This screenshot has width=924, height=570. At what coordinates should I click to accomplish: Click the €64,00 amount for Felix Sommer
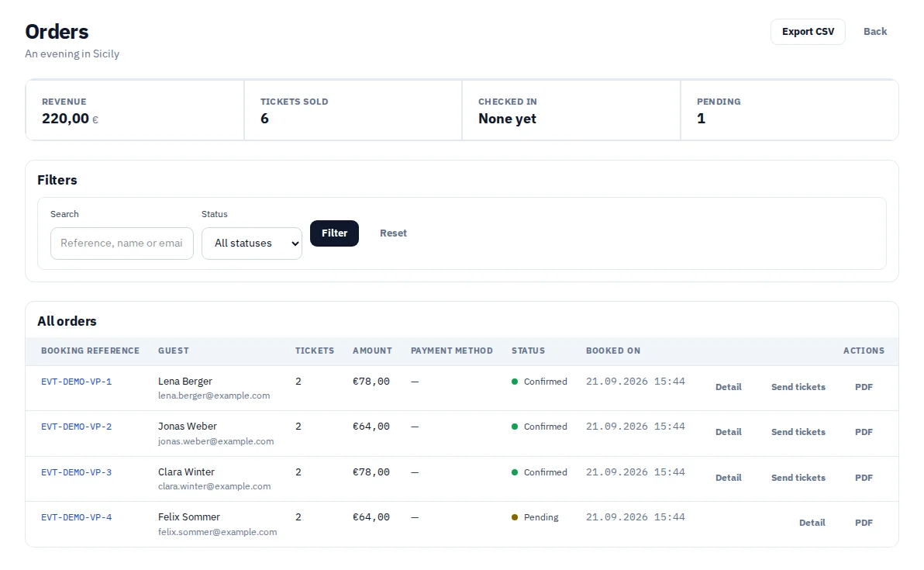371,517
